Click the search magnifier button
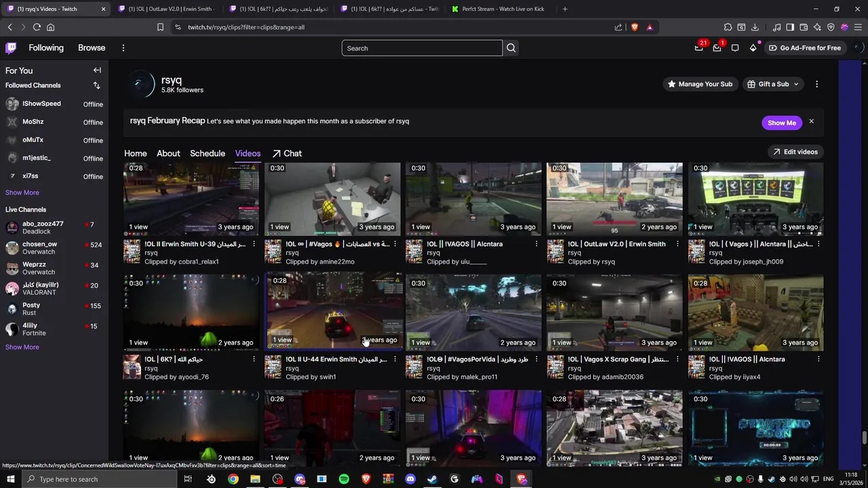This screenshot has width=868, height=488. tap(511, 48)
